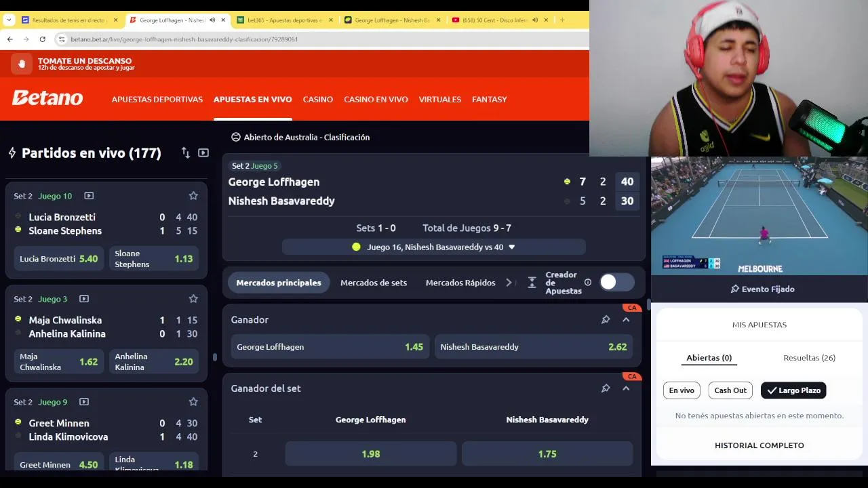
Task: Bet on Nishesh Basavareddy winner at 2.62
Action: [534, 347]
